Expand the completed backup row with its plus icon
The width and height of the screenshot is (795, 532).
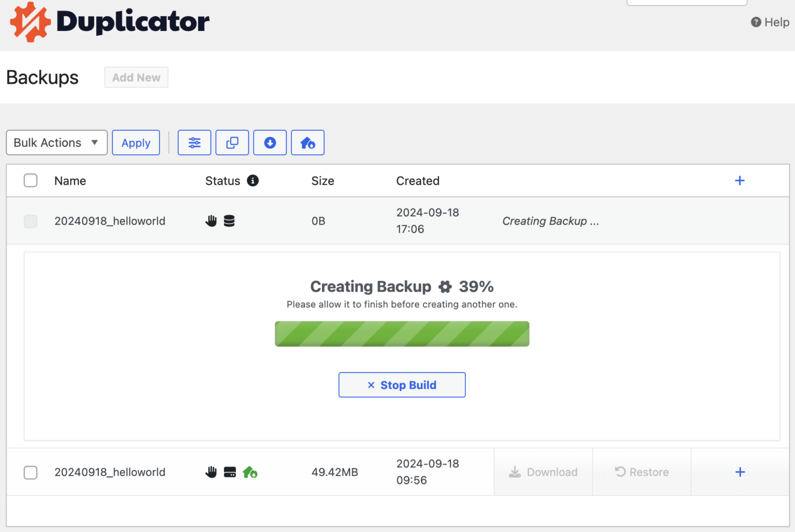point(740,472)
